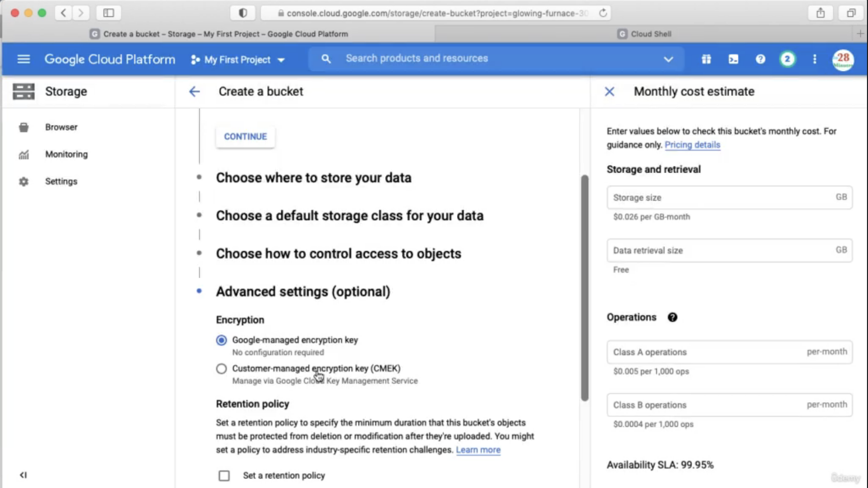The height and width of the screenshot is (488, 868).
Task: Open the retention policy Learn more link
Action: [x=478, y=450]
